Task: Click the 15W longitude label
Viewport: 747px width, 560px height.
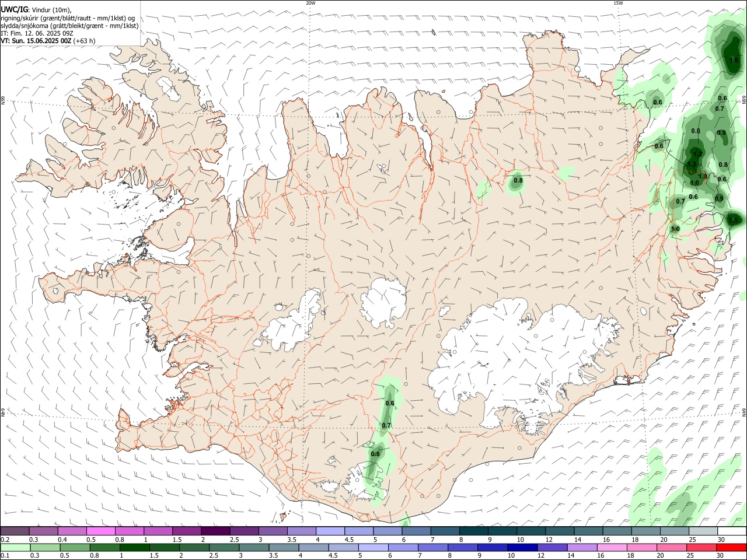Action: [x=617, y=3]
